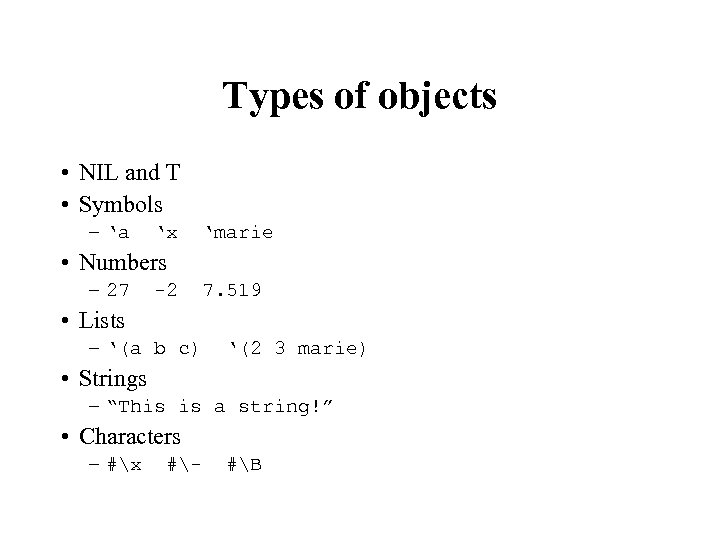Click the symbol example 'a

(x=120, y=233)
